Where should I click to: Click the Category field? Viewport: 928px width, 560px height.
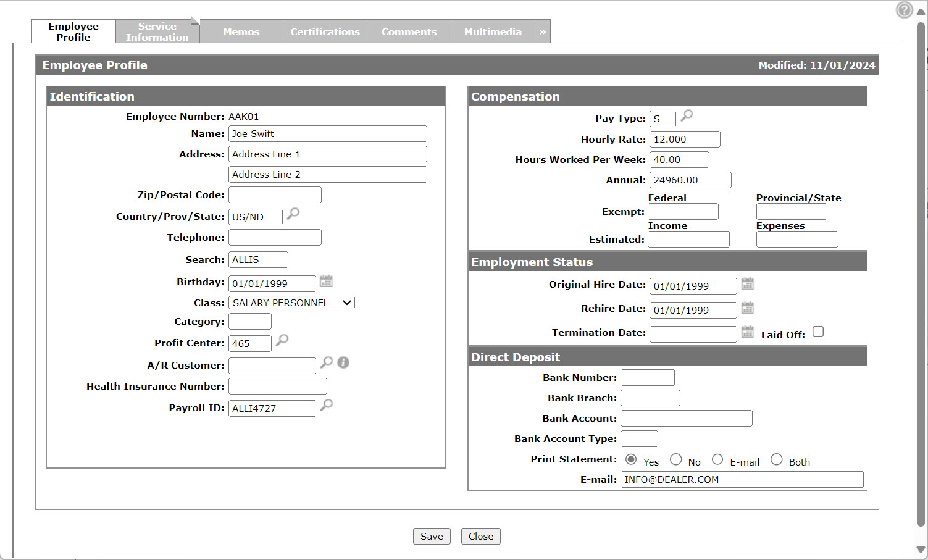(x=250, y=321)
